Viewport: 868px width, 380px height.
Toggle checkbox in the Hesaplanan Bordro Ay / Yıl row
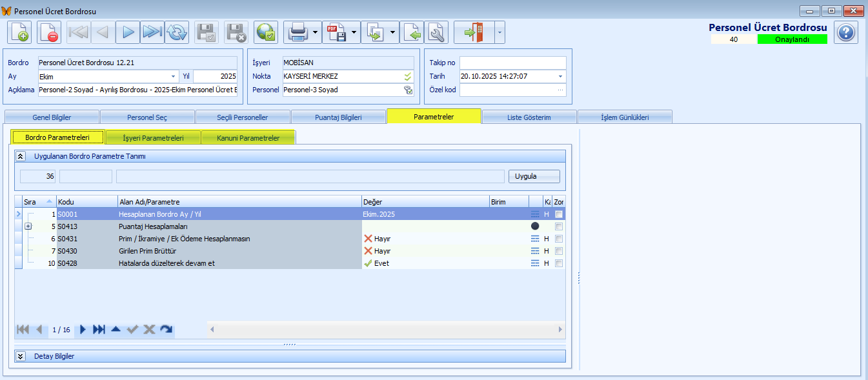click(559, 214)
